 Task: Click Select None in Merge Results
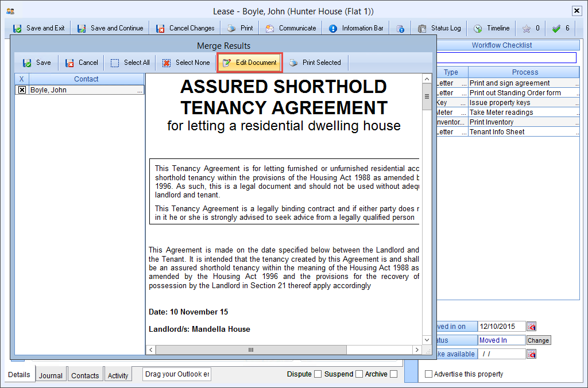(x=187, y=63)
